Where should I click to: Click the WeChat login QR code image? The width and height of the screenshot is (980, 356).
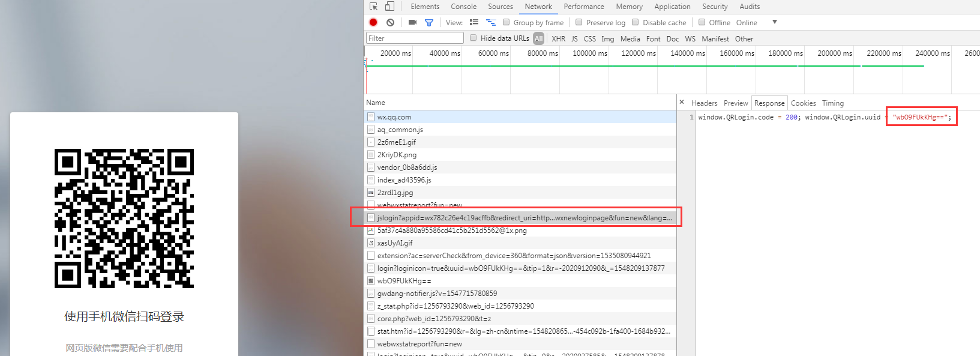pos(124,219)
